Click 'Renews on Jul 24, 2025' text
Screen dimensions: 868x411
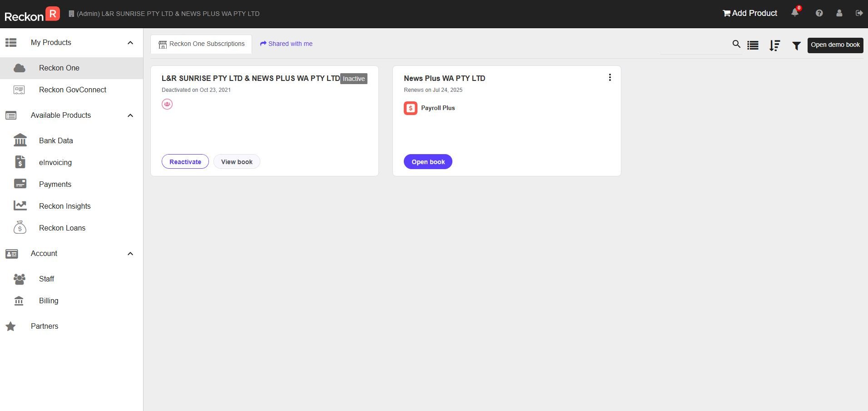point(433,90)
